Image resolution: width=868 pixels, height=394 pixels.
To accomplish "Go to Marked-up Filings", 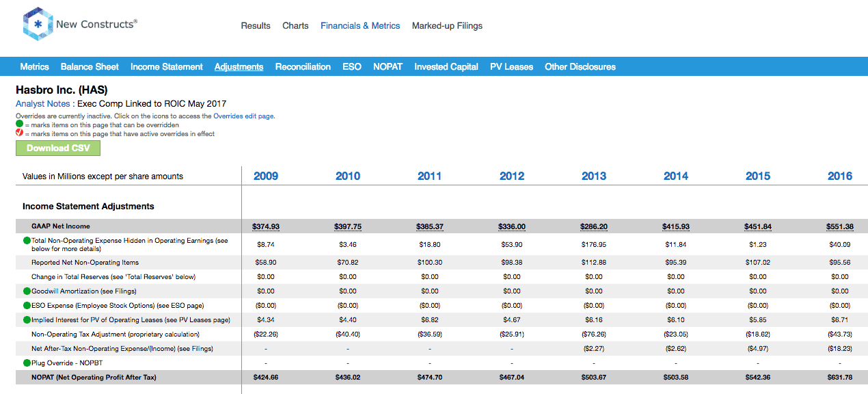I will [x=447, y=26].
